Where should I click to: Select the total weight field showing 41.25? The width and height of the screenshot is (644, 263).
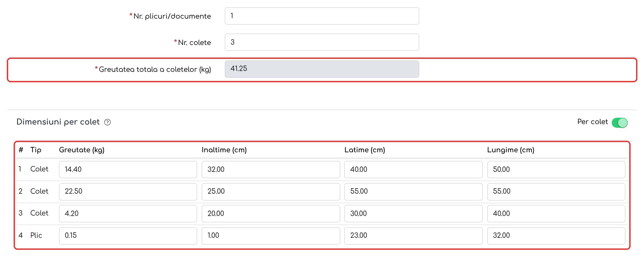(322, 69)
